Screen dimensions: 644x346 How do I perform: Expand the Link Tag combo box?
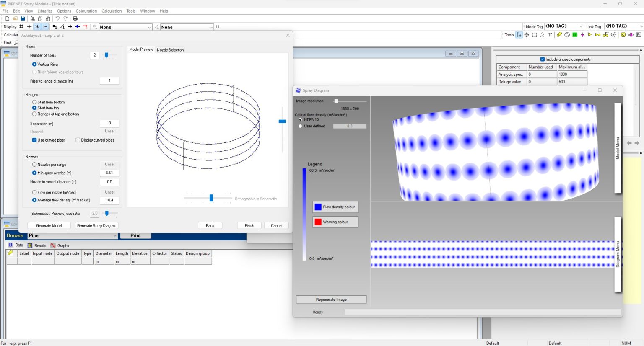pos(641,26)
